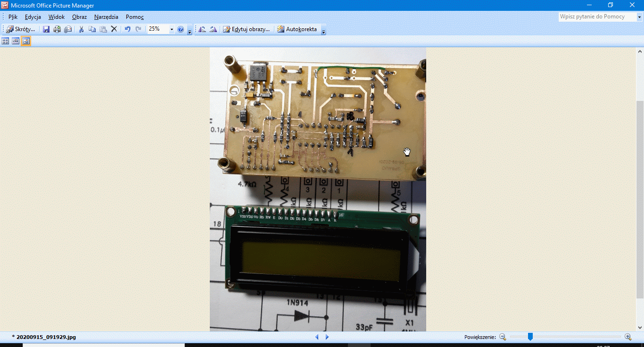Open the Obraz menu

pos(79,17)
